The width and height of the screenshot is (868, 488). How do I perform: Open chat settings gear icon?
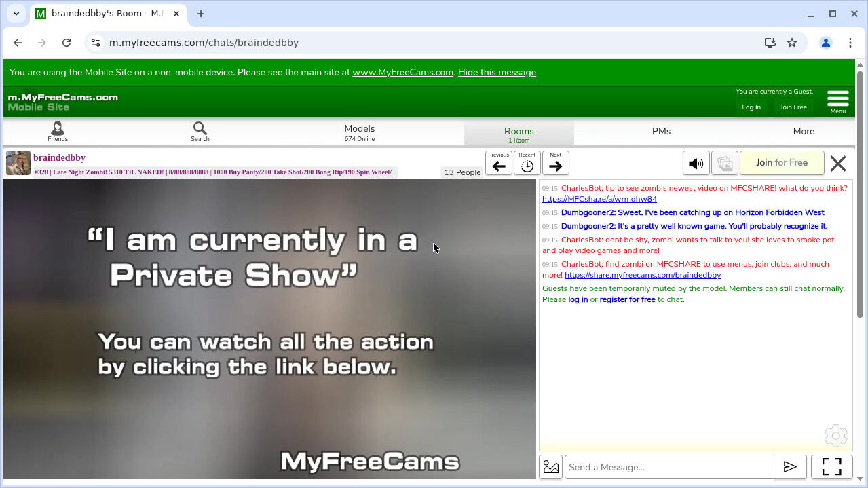836,436
